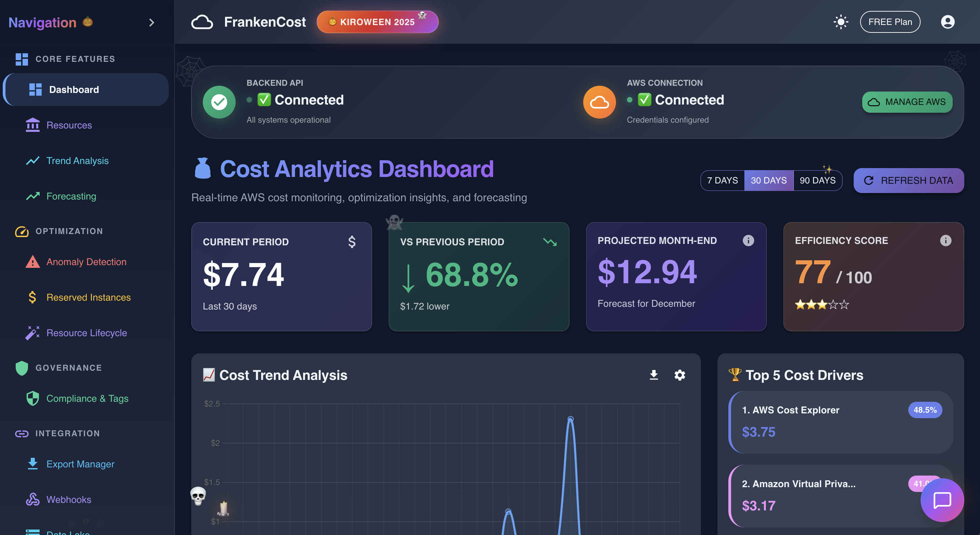Click the peak data point on cost chart

pyautogui.click(x=570, y=419)
